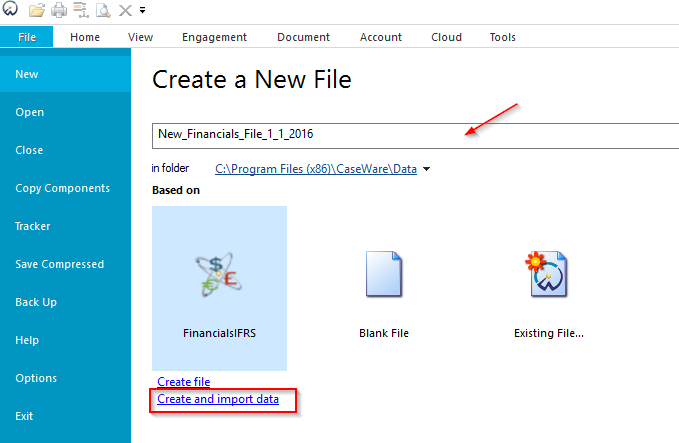This screenshot has width=679, height=443.
Task: Select New in the File sidebar
Action: point(65,74)
